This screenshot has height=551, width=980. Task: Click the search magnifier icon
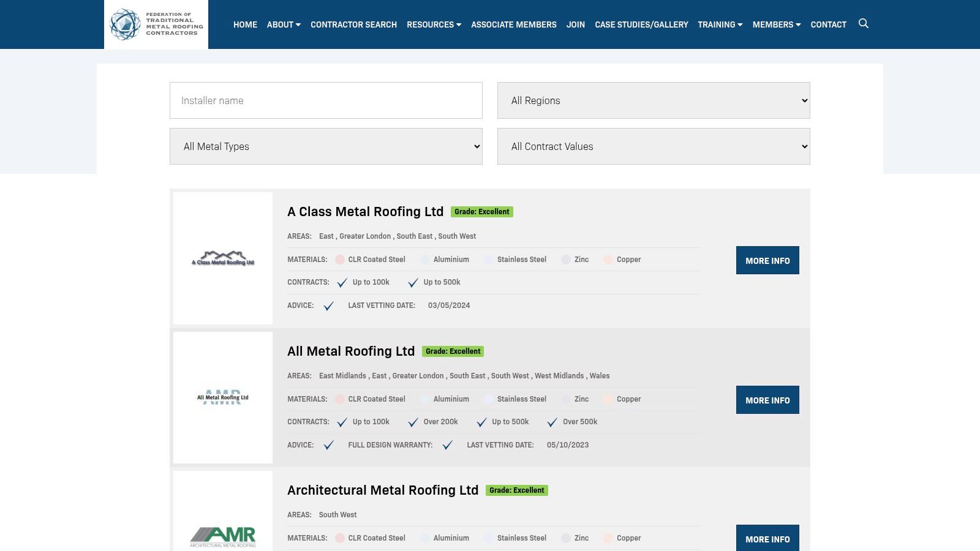864,24
